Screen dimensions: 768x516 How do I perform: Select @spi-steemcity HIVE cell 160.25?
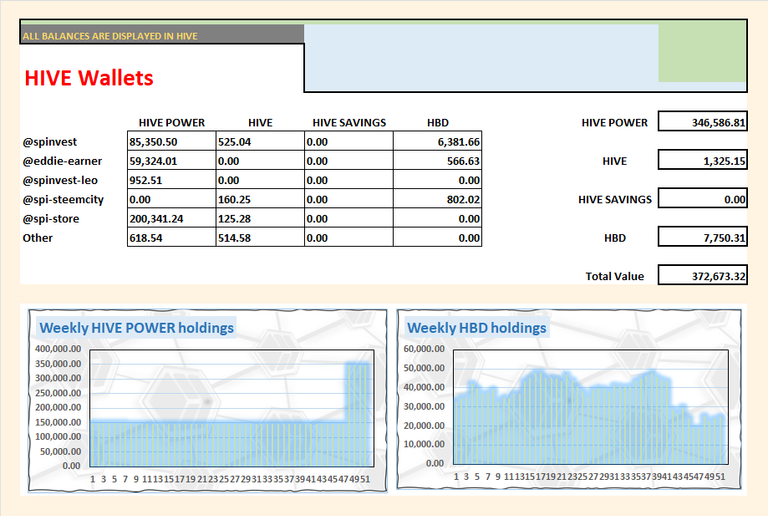260,199
